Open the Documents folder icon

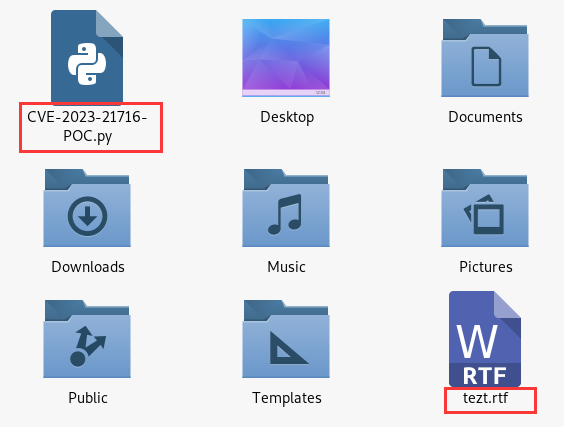coord(485,58)
